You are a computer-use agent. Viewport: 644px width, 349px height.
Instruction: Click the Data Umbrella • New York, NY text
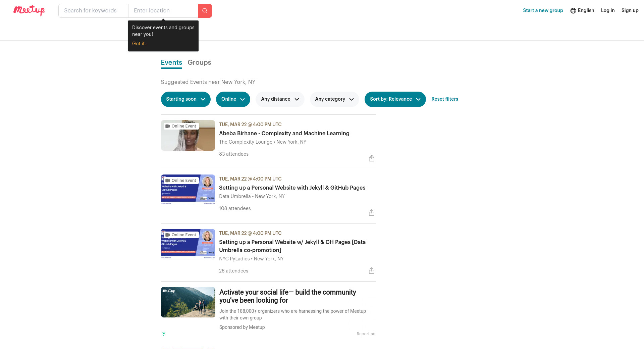point(252,196)
